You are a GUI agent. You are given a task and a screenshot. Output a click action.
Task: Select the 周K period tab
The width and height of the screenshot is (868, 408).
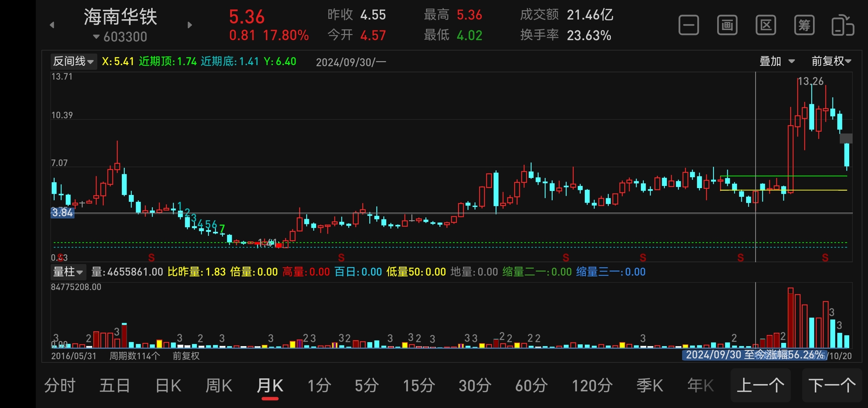coord(219,386)
